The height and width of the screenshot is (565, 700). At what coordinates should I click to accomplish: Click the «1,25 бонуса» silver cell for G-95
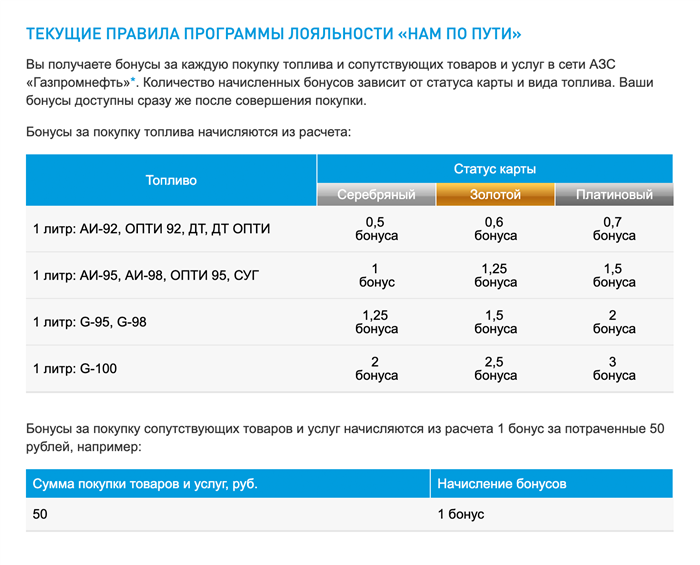pos(376,322)
